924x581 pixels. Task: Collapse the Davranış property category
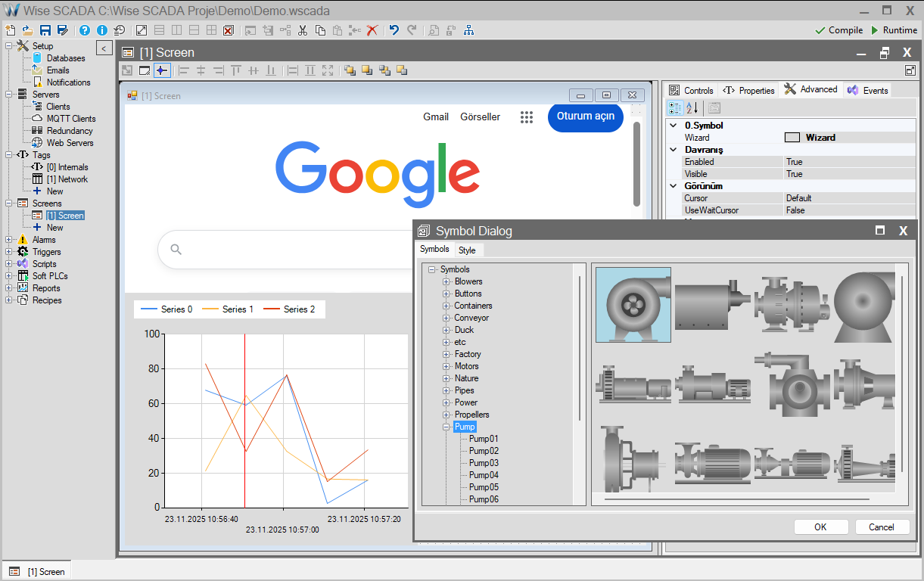[x=674, y=150]
